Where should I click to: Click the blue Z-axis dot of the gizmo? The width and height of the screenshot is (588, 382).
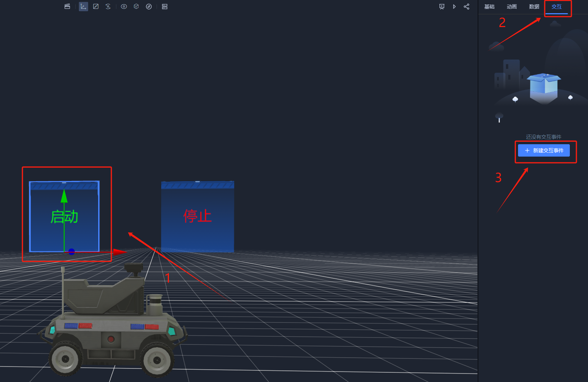point(72,252)
